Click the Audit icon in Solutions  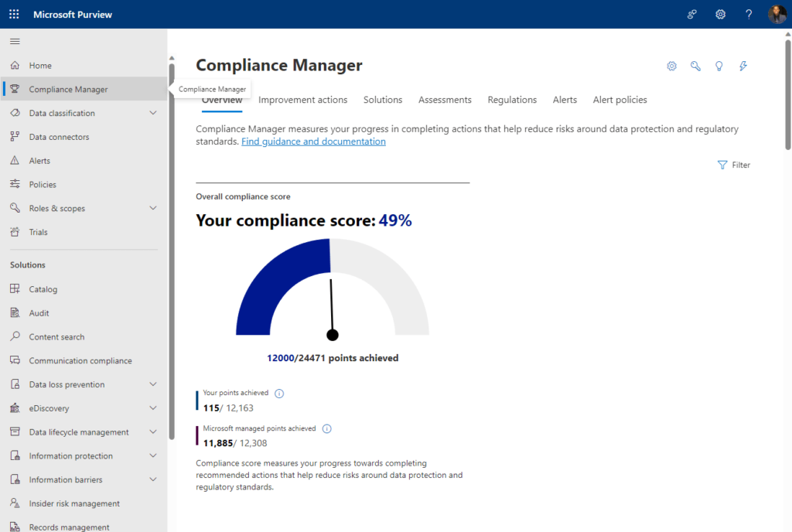point(15,313)
